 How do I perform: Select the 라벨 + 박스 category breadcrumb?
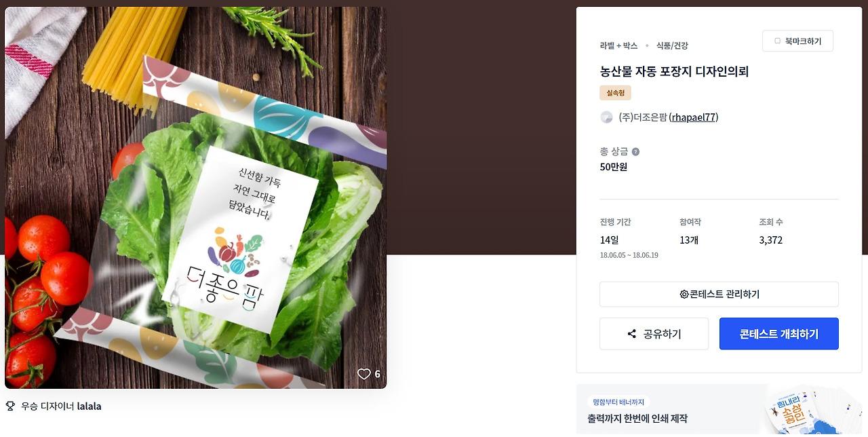618,45
